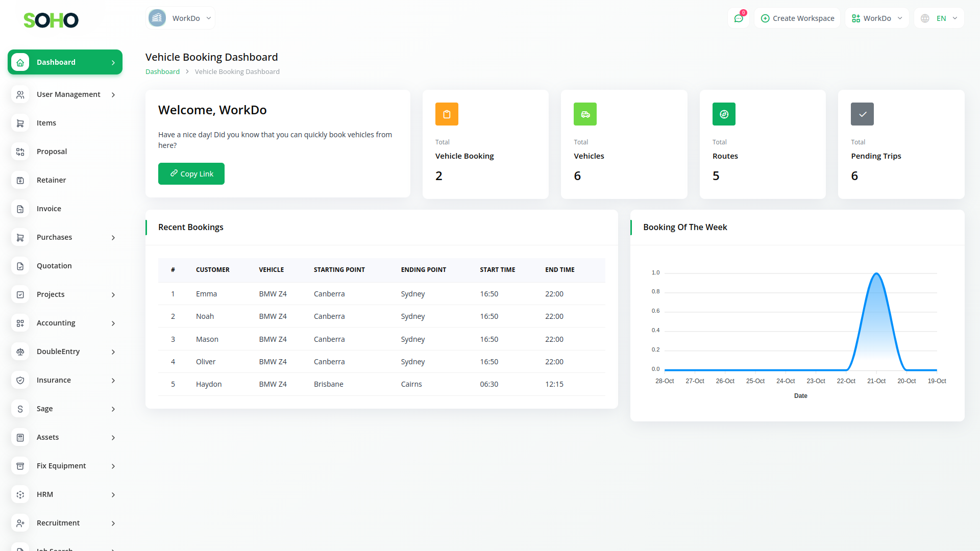The height and width of the screenshot is (551, 980).
Task: Click the Sage sidebar icon
Action: (x=20, y=409)
